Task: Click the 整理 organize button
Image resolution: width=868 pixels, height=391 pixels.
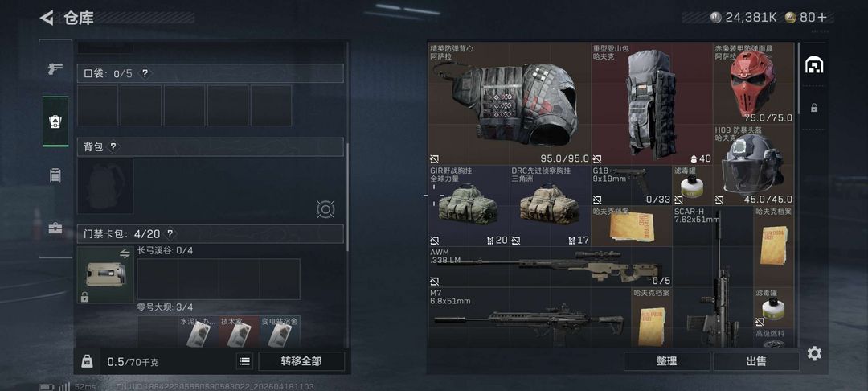Action: 666,362
